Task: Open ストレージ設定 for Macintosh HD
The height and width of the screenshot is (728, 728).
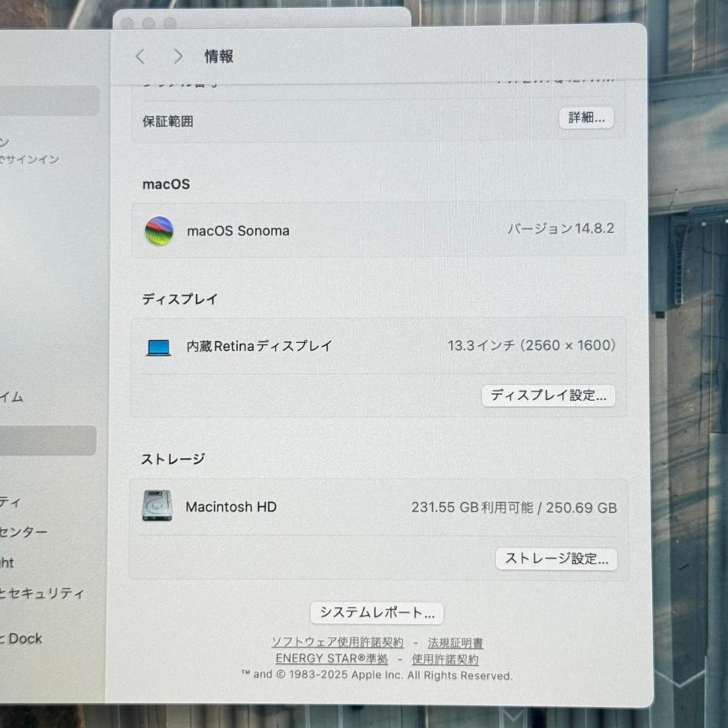Action: click(556, 559)
